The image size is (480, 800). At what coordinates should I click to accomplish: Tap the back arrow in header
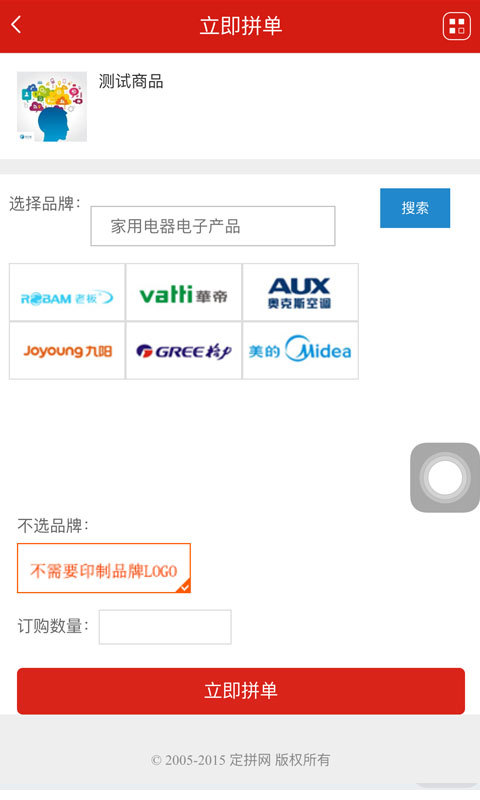pyautogui.click(x=16, y=24)
